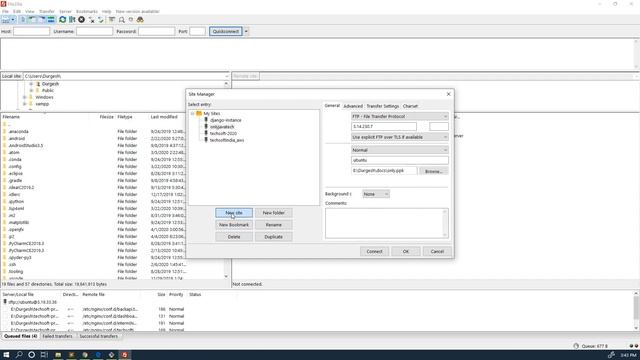Screen dimensions: 640x360
Task: Click the New site button
Action: (234, 213)
